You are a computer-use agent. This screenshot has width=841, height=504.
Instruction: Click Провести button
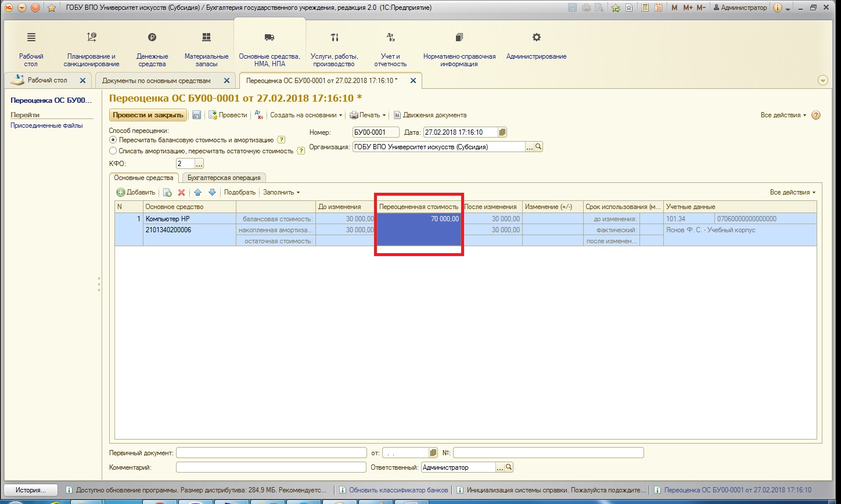pos(228,115)
